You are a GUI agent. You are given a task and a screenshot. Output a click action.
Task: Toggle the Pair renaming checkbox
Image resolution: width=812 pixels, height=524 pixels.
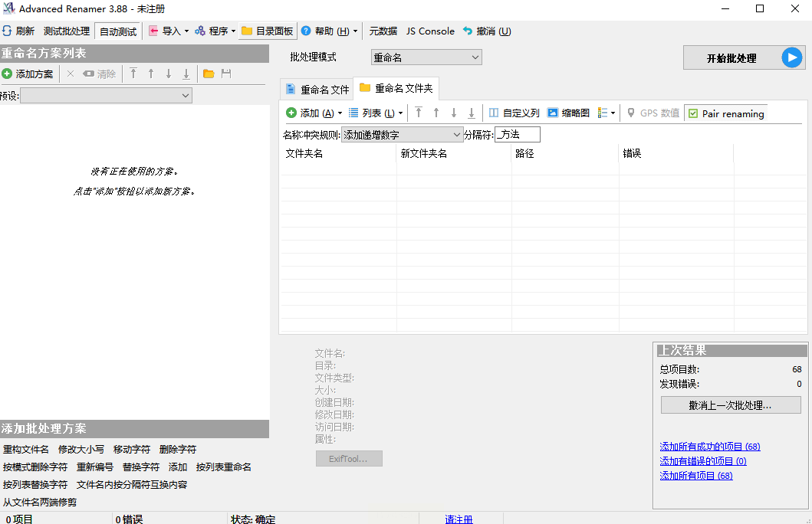(x=693, y=113)
